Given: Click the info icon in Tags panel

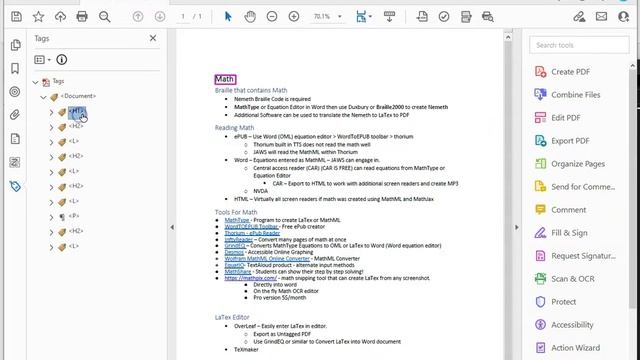Looking at the screenshot, I should [62, 60].
